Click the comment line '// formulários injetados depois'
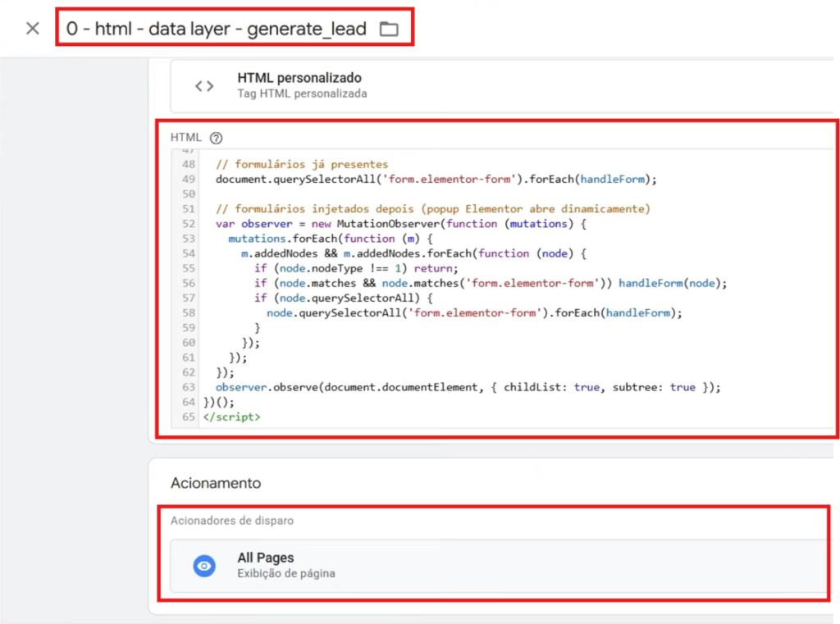Image resolution: width=840 pixels, height=624 pixels. coord(433,209)
